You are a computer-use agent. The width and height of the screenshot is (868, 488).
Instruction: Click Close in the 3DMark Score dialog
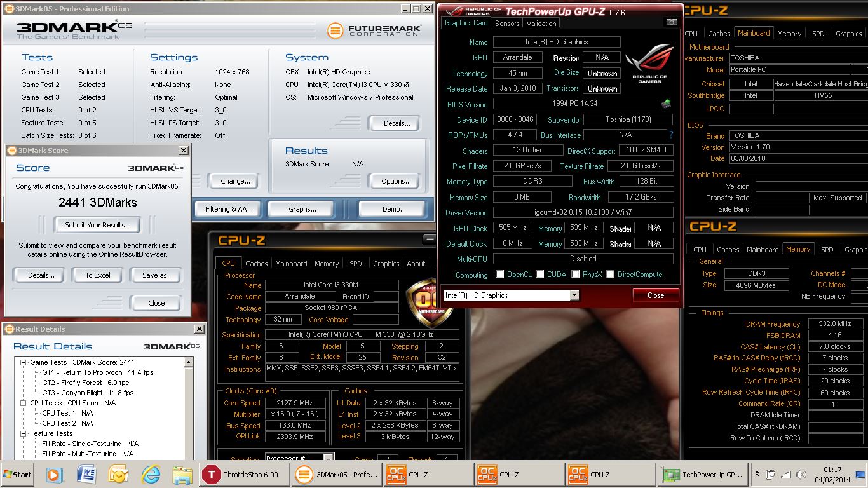coord(156,303)
